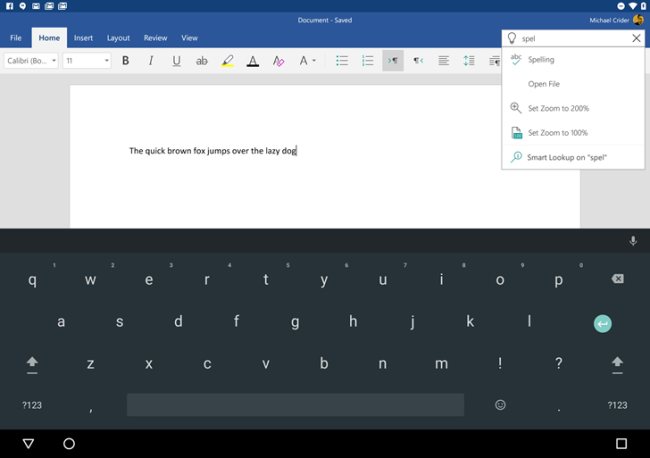Apply yellow text highlight color
Screen dimensions: 650x458
227,61
